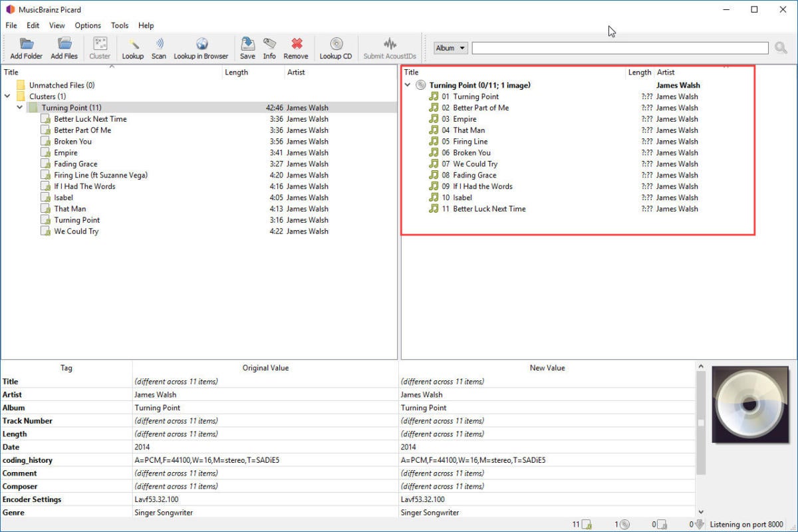Click the pending files status bar icon
Viewport: 798px width, 532px height.
click(587, 525)
